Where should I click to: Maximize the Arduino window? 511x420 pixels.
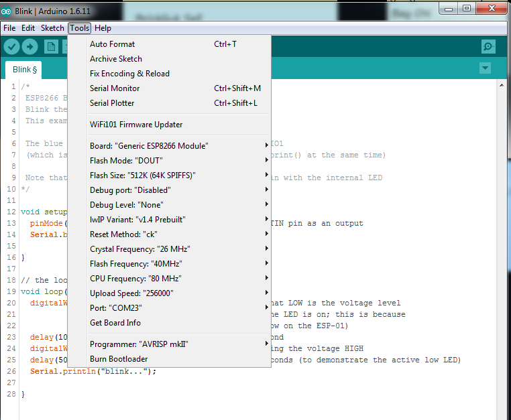coord(467,9)
